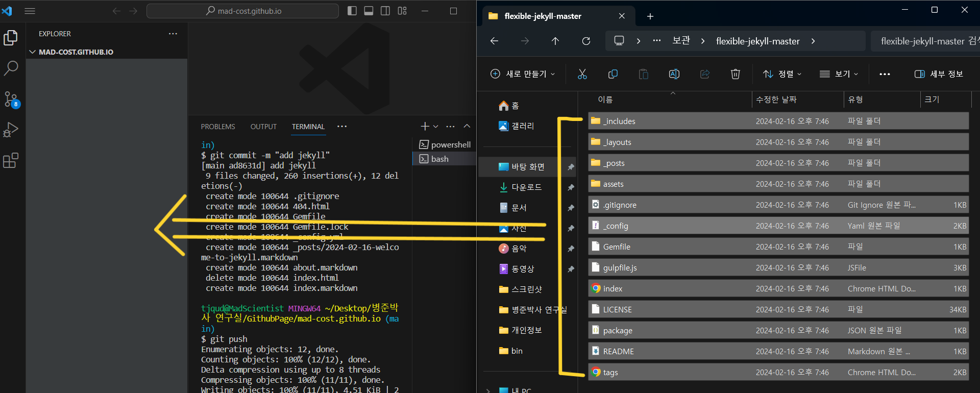Select the powershell terminal session
This screenshot has height=393, width=980.
tap(445, 144)
